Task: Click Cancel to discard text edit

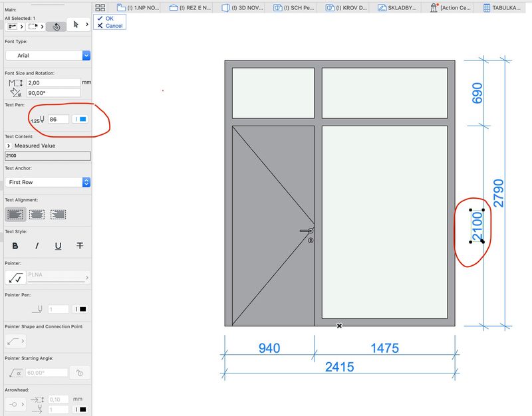Action: point(110,26)
